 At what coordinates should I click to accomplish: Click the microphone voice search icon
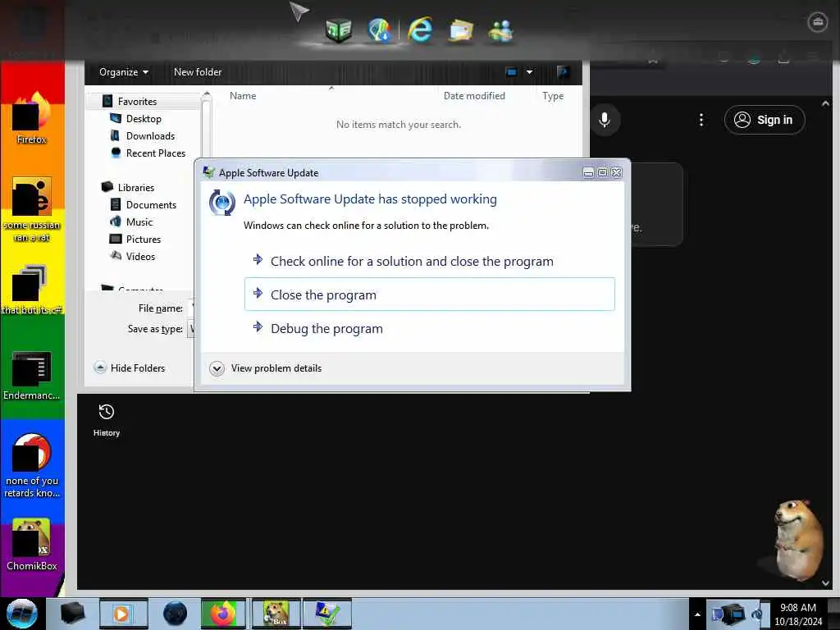tap(605, 120)
